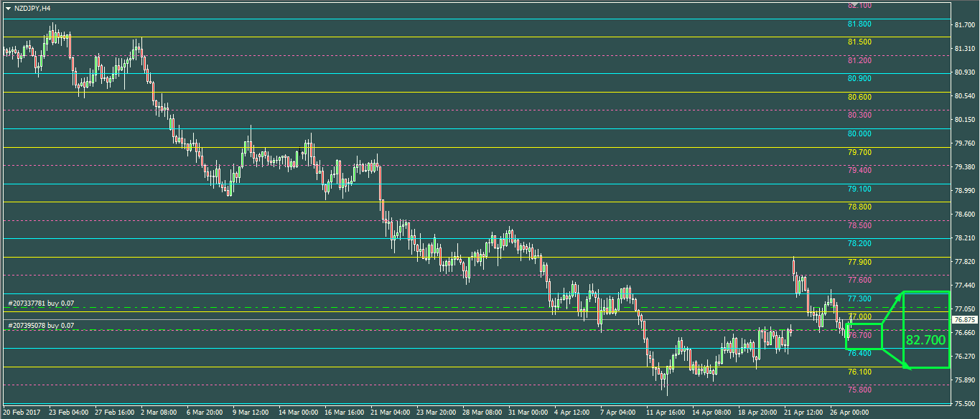
Task: Click the pink 81.200 level label
Action: click(x=859, y=60)
